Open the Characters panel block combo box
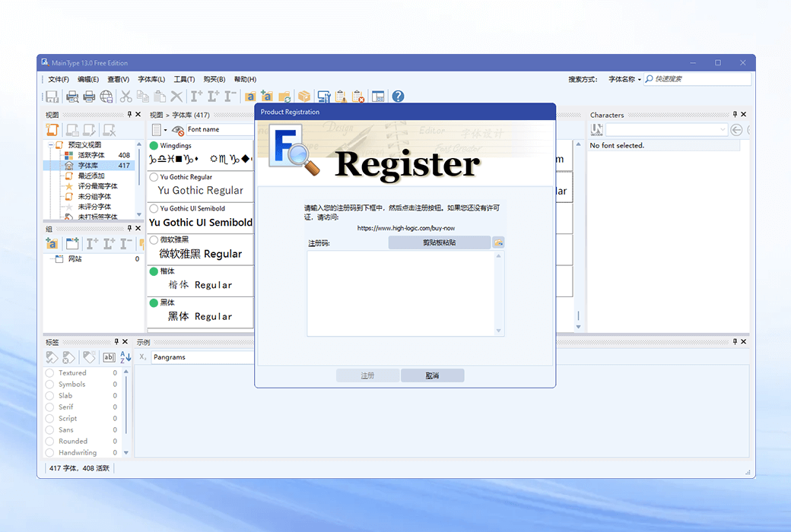The image size is (791, 532). pyautogui.click(x=666, y=130)
